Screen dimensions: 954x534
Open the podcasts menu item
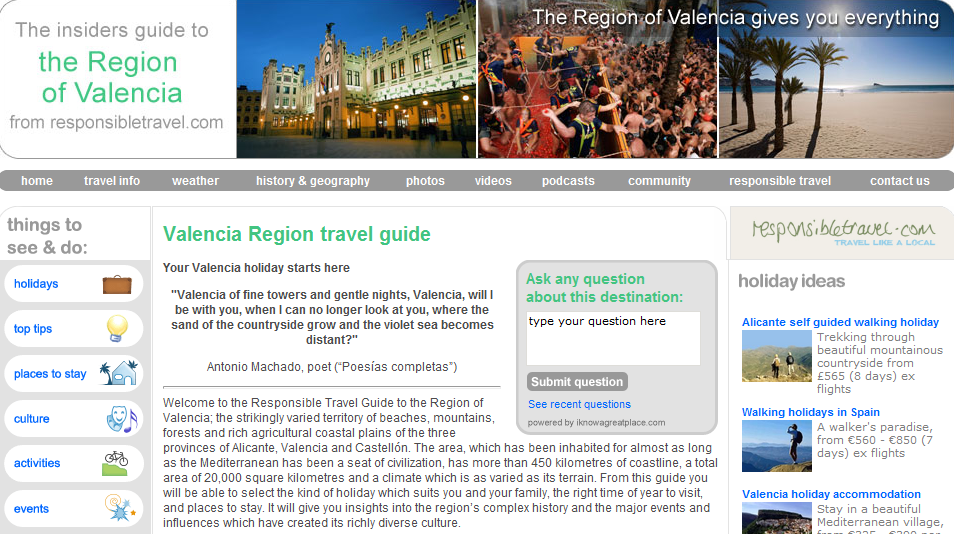pos(568,181)
